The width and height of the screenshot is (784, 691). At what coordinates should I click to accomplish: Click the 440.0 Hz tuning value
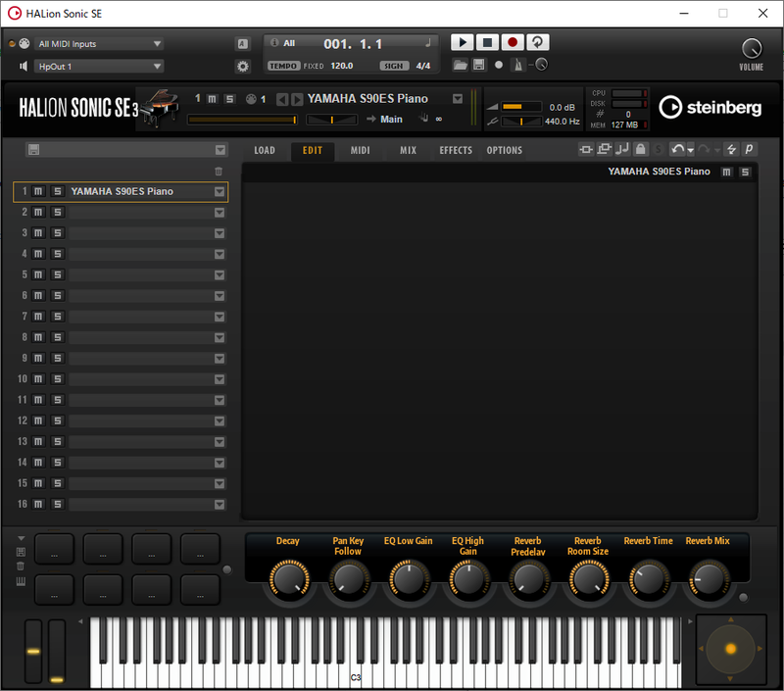(562, 122)
